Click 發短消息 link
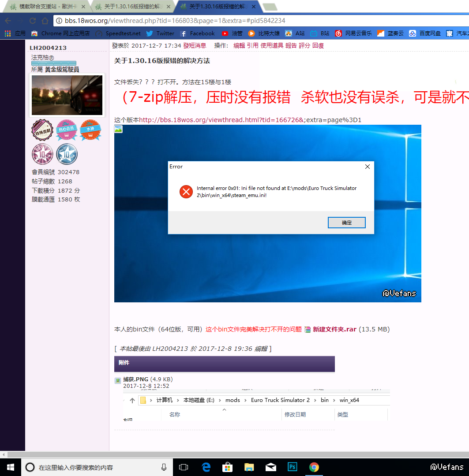This screenshot has height=476, width=469. pyautogui.click(x=195, y=45)
